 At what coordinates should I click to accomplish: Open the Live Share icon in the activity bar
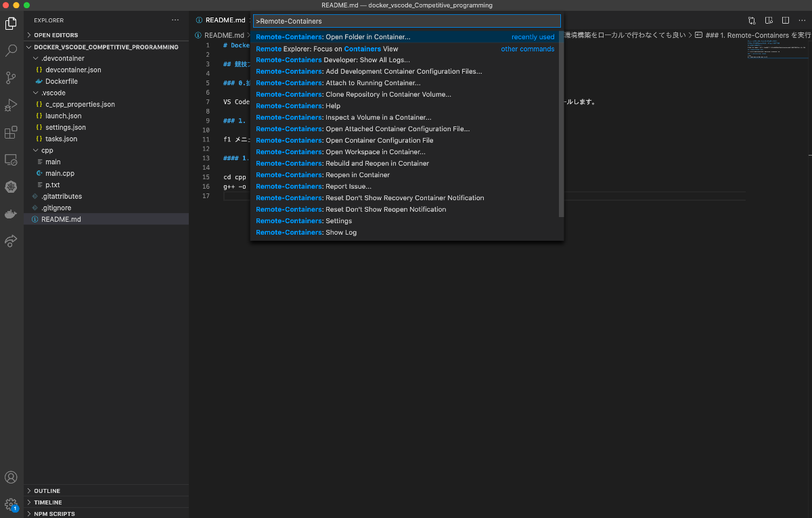pos(11,241)
